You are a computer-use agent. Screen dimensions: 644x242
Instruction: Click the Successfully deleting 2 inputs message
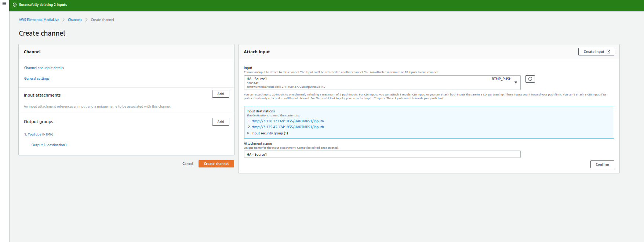[43, 5]
